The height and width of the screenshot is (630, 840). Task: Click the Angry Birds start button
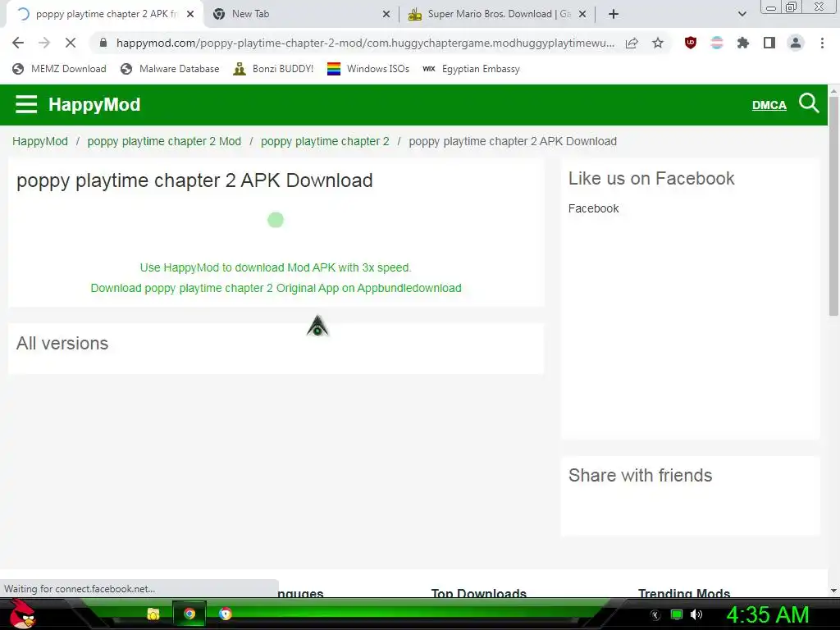click(22, 614)
